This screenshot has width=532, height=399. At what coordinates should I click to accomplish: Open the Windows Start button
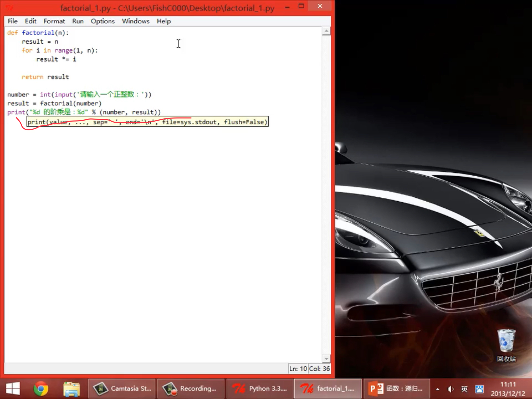[x=13, y=389]
